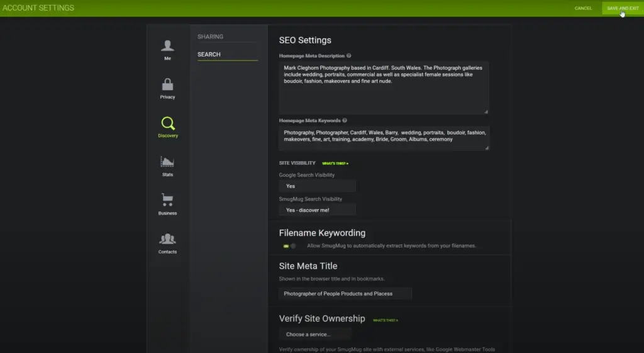Image resolution: width=644 pixels, height=353 pixels.
Task: Click into the Site Meta Title field
Action: 345,293
